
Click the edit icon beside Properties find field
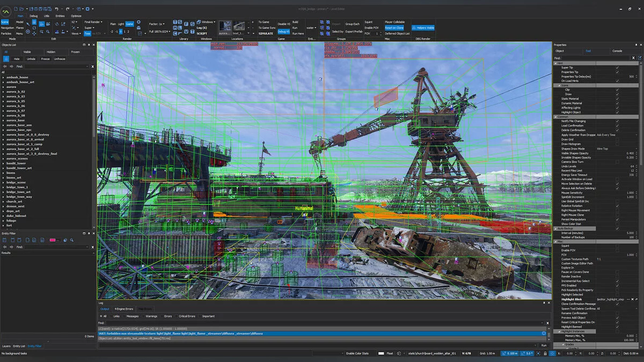(640, 57)
